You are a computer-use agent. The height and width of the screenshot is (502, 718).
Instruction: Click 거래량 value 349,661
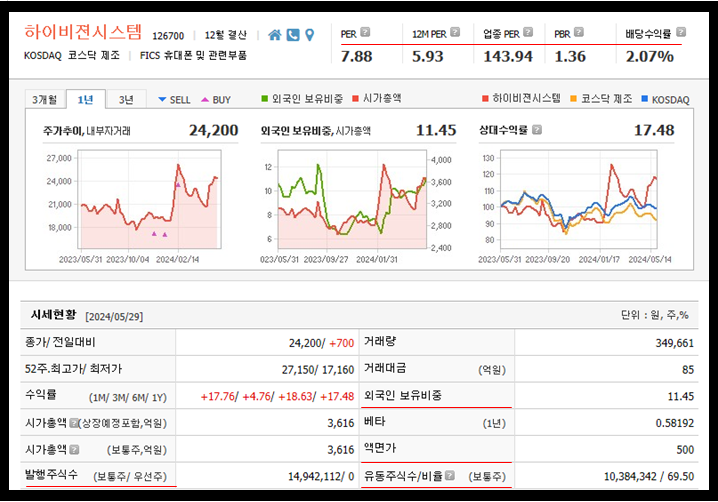(x=674, y=343)
